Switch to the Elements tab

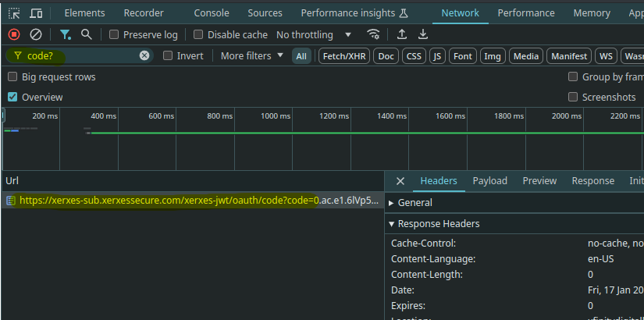84,13
